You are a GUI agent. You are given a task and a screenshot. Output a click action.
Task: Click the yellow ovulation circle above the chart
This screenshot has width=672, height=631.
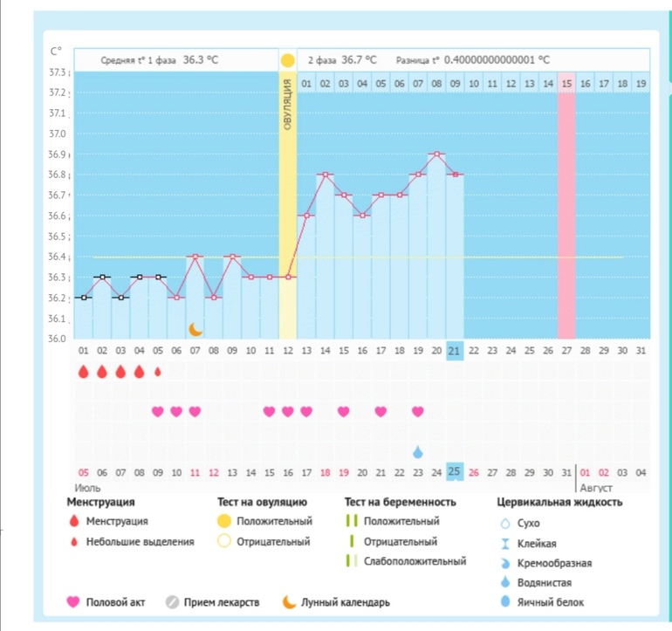287,60
